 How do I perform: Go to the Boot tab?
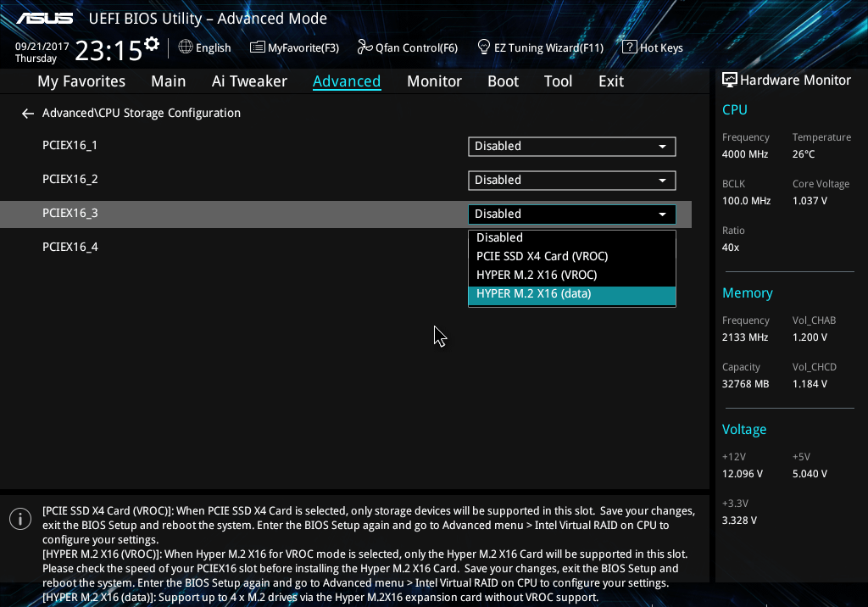(503, 81)
